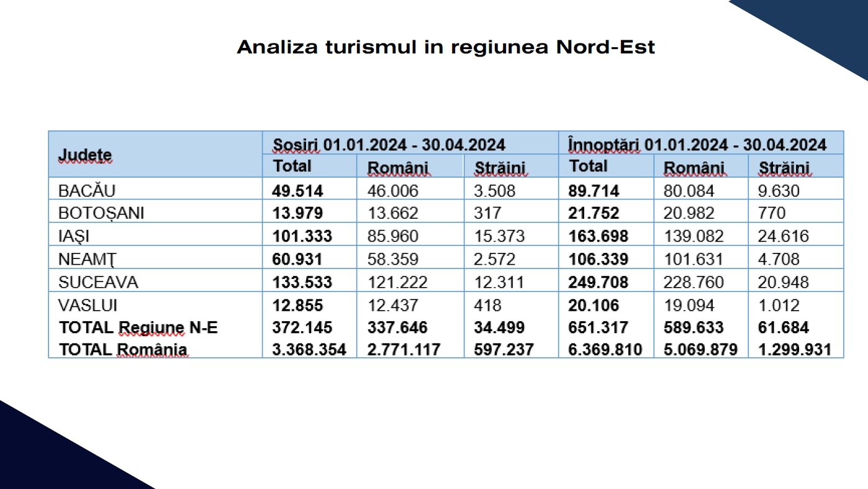The height and width of the screenshot is (489, 868).
Task: Click Bacău foreign arrivals value 3.508
Action: 495,190
